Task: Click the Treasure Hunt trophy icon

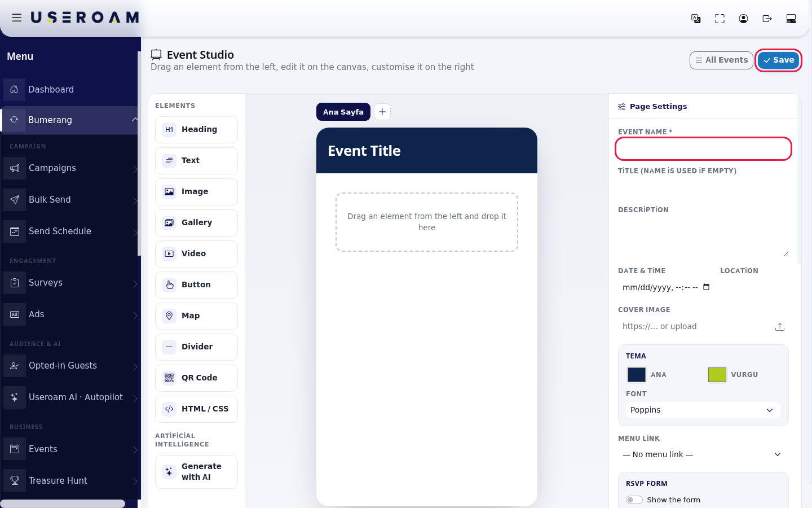Action: pyautogui.click(x=15, y=481)
